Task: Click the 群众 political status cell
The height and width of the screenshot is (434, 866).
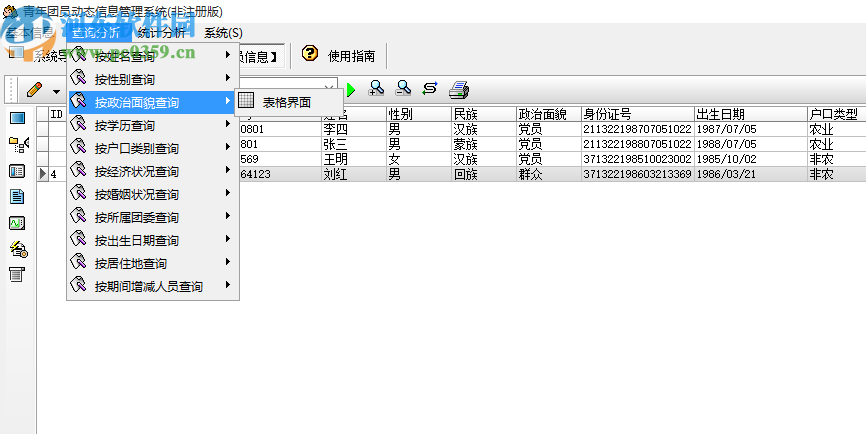Action: point(548,174)
